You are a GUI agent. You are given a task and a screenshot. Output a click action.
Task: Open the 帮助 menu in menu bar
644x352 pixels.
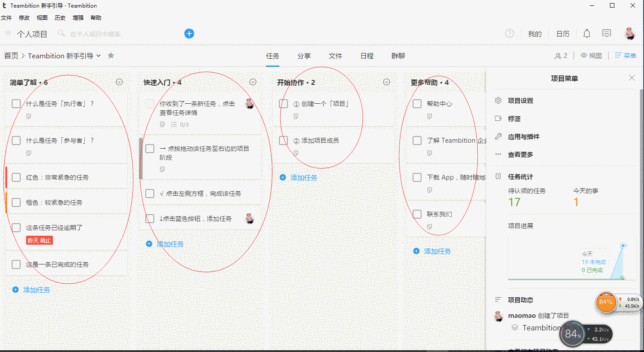click(x=96, y=18)
